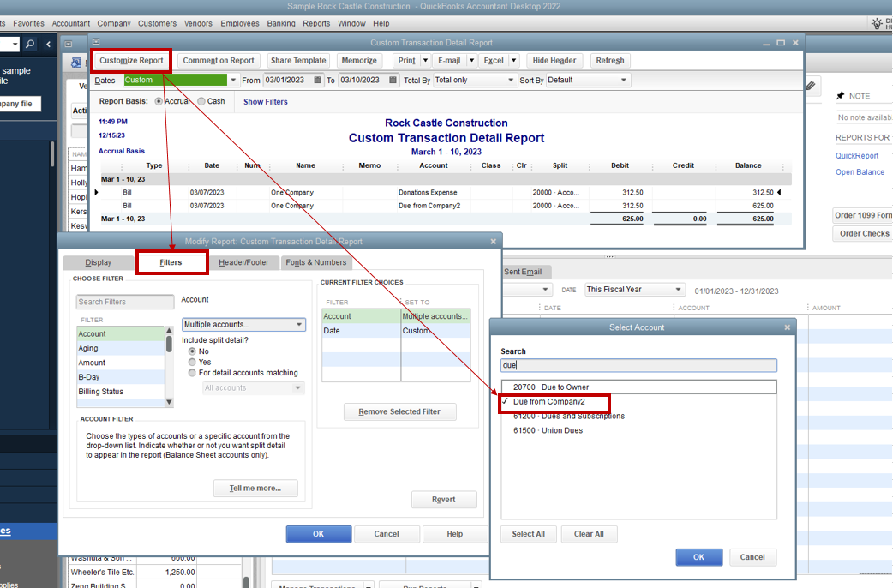This screenshot has width=893, height=588.
Task: Click the pin icon next to NOTE
Action: pos(840,96)
